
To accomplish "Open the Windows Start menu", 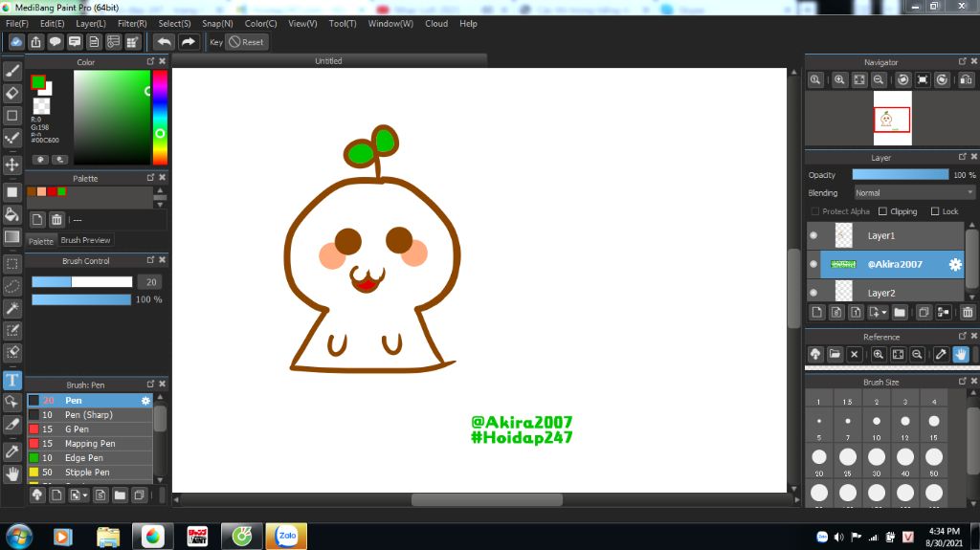I will click(19, 537).
